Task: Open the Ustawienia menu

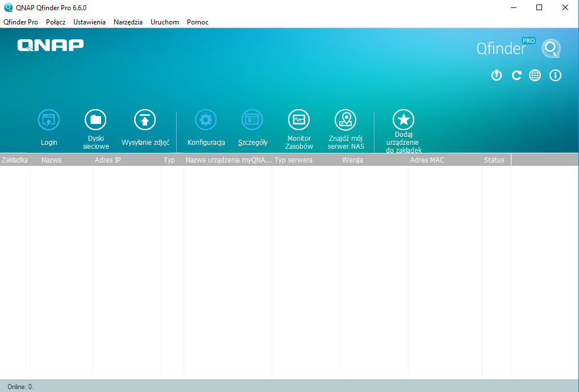Action: click(89, 22)
